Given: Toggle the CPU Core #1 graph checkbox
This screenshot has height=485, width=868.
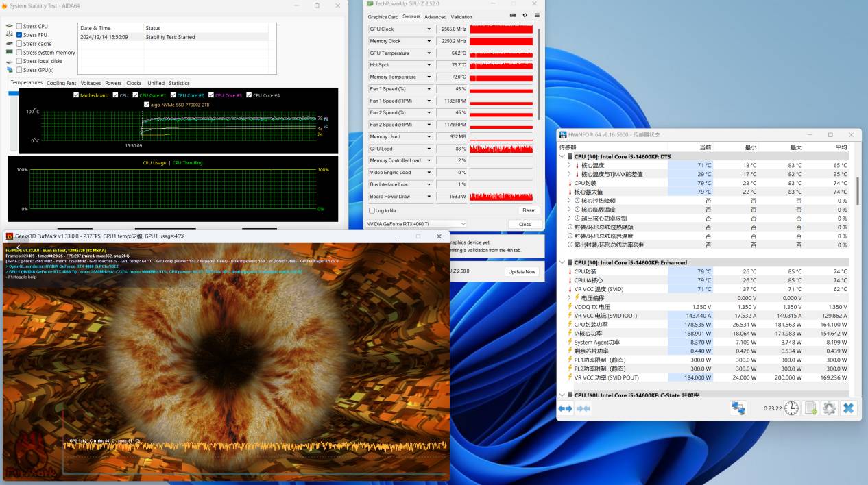Looking at the screenshot, I should [135, 95].
